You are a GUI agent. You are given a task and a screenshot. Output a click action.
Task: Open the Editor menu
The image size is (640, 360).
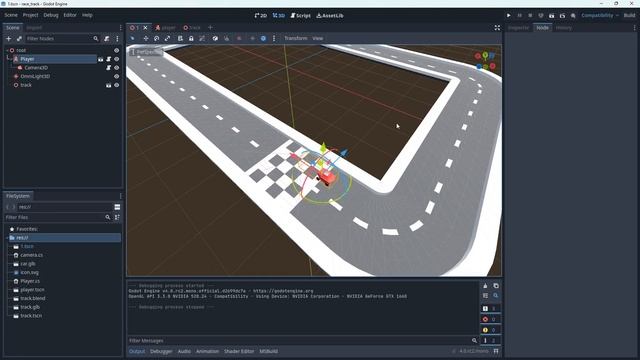pos(70,15)
